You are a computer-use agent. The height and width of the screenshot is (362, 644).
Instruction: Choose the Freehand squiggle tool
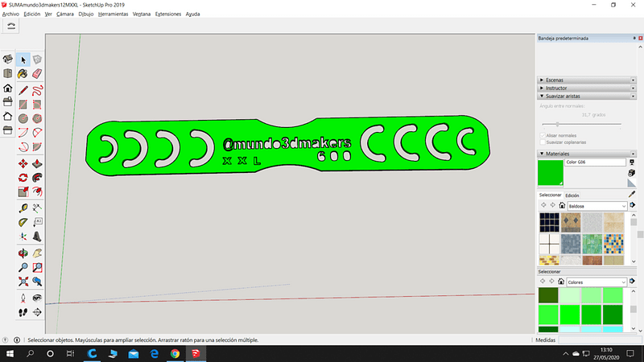[x=37, y=90]
